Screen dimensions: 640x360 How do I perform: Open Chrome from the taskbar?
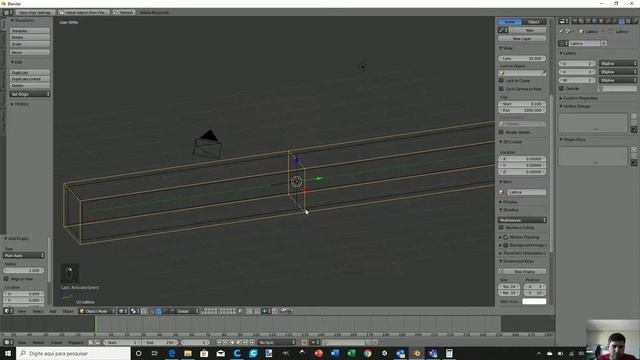tap(367, 353)
